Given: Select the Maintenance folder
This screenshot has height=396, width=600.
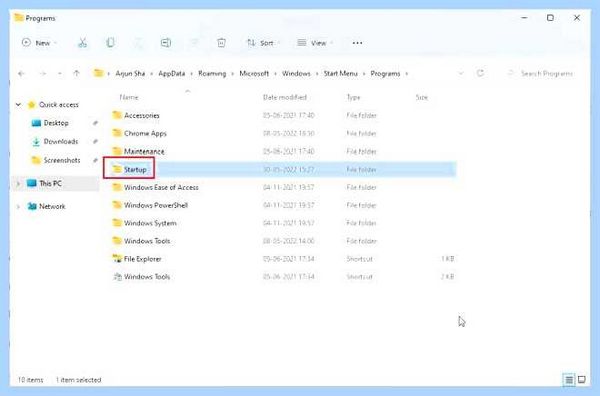Looking at the screenshot, I should tap(283, 151).
